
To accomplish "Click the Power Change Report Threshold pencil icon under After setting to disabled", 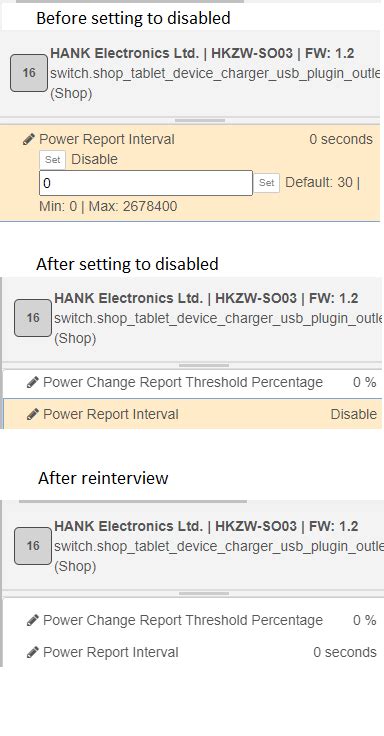I will [x=32, y=382].
